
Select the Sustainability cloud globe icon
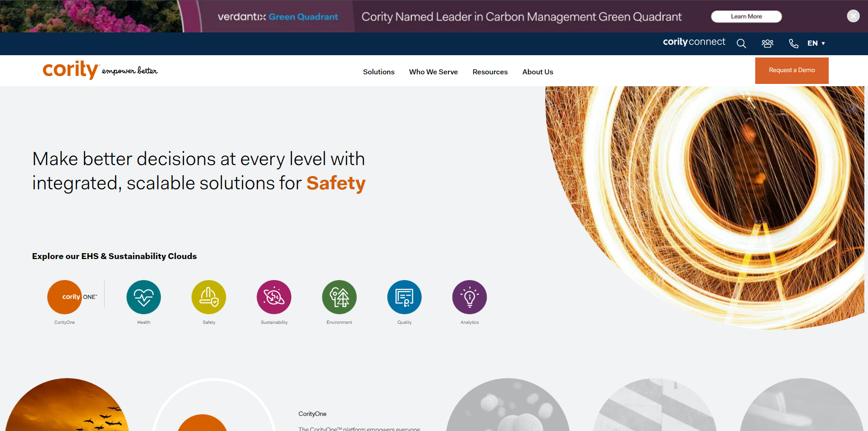point(274,297)
